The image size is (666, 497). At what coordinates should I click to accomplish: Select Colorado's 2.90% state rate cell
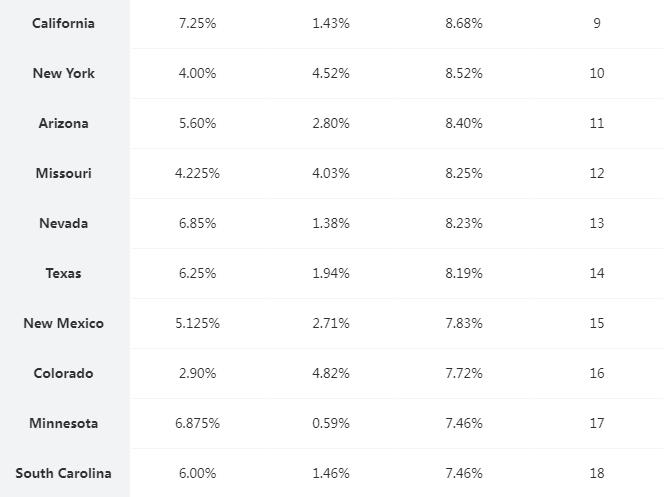coord(197,373)
